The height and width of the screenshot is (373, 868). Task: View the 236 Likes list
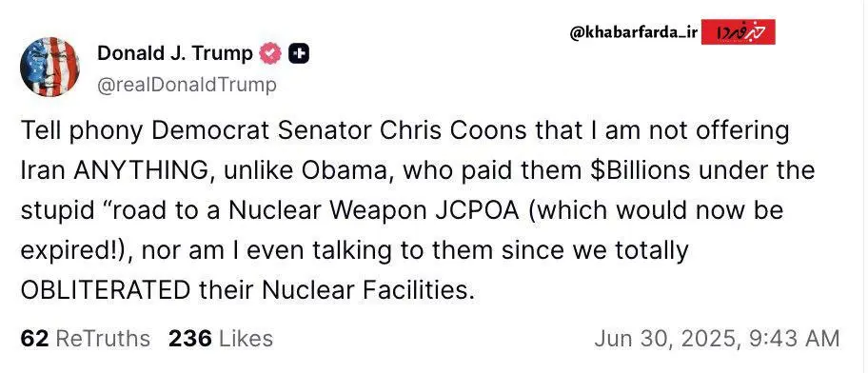[x=221, y=339]
